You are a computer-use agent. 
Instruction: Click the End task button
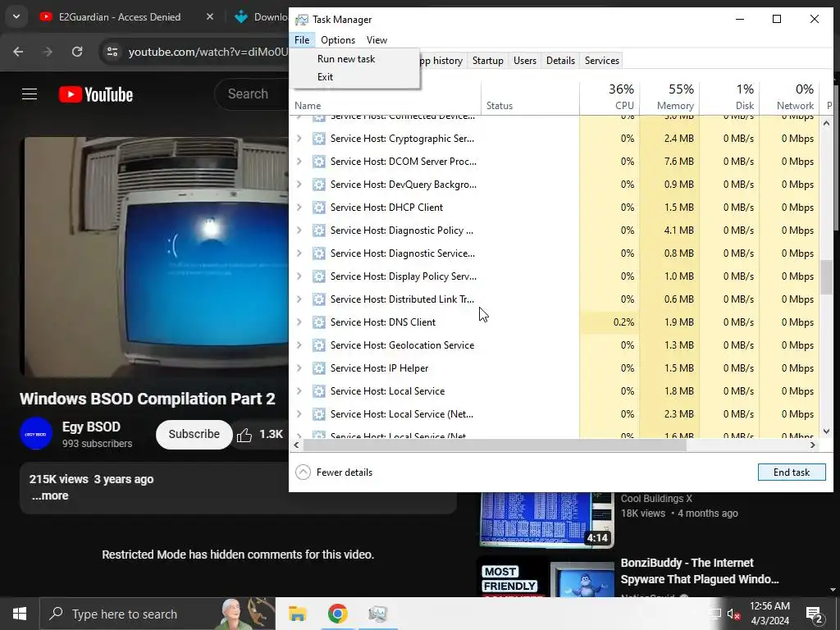[792, 472]
